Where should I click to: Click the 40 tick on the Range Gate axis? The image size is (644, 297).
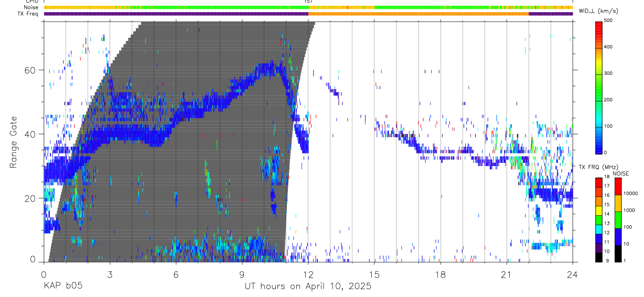click(x=30, y=134)
